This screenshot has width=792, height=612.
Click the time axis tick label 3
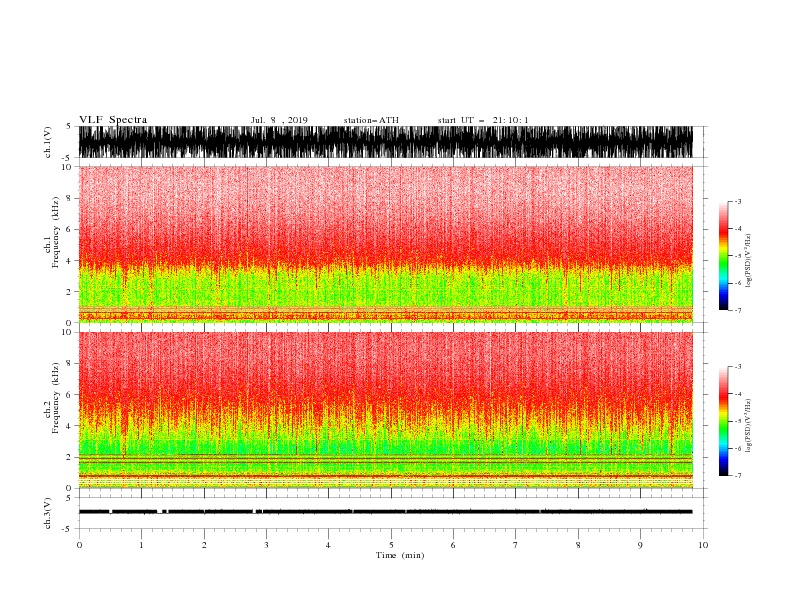(266, 545)
